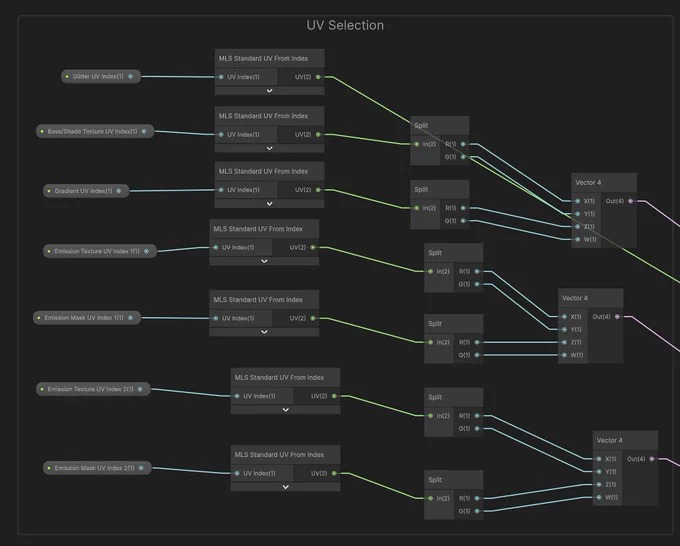This screenshot has height=546, width=680.
Task: Click UV(2) output port of Emission Mask 2 MLS node
Action: 334,473
